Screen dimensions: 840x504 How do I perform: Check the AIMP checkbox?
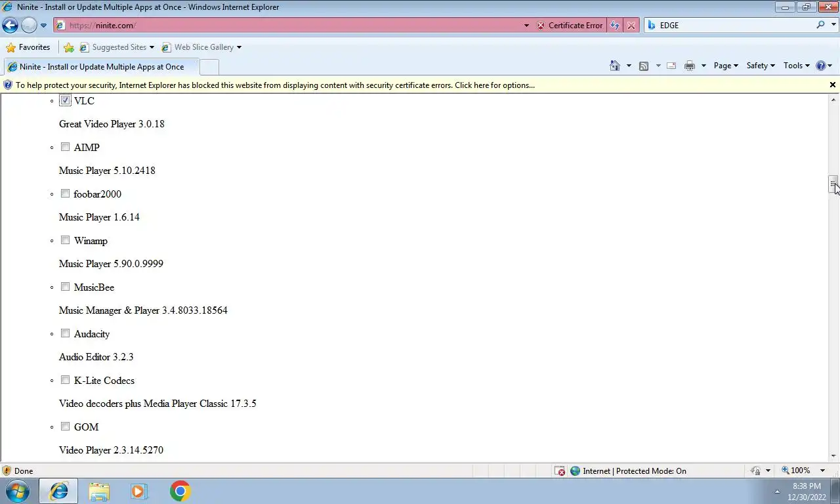[x=65, y=147]
